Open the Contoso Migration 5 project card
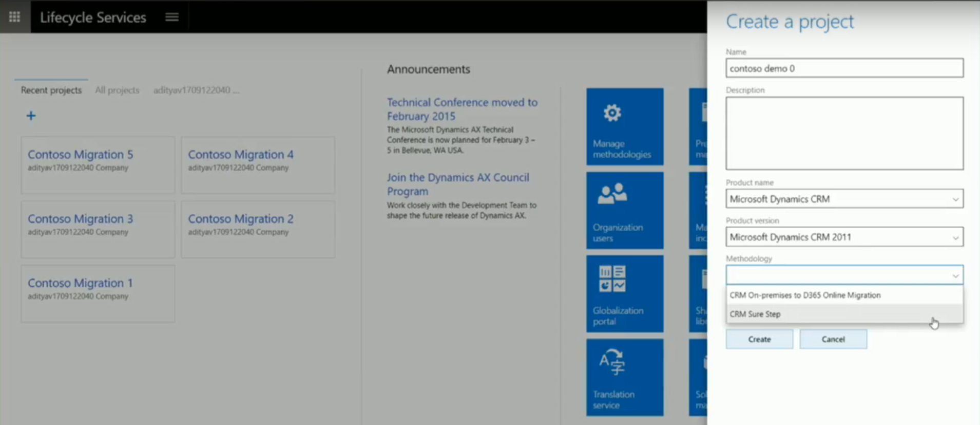 pyautogui.click(x=81, y=155)
